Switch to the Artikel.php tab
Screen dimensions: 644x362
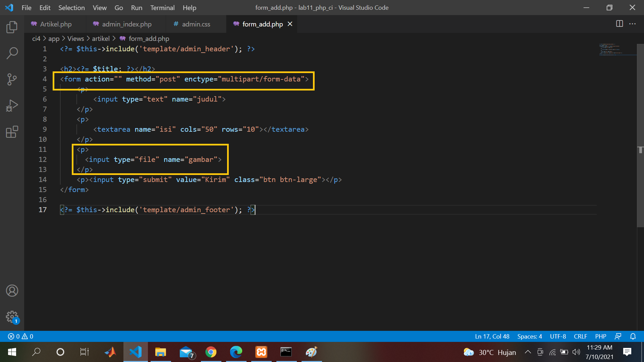pos(56,24)
